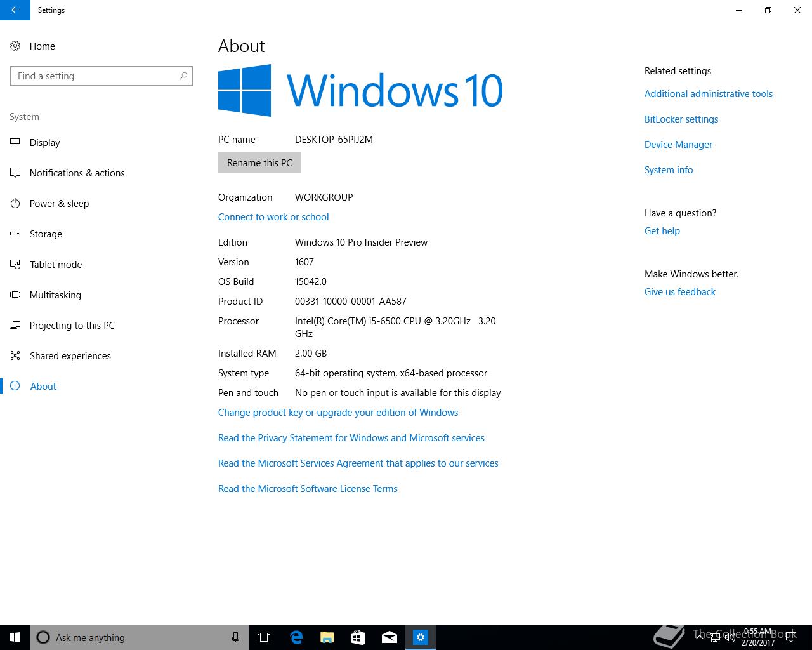Click the back arrow in title bar

pos(15,10)
